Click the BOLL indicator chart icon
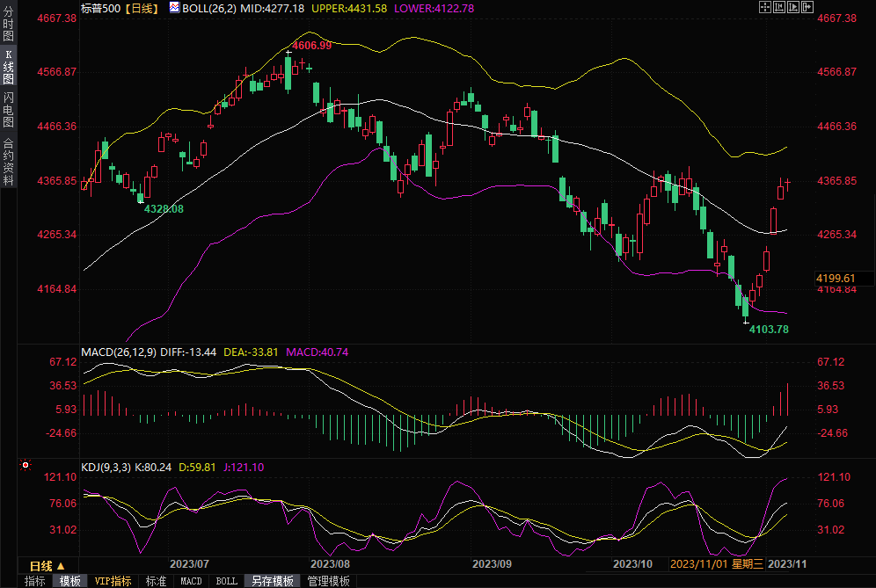Viewport: 876px width, 588px height. [x=174, y=8]
